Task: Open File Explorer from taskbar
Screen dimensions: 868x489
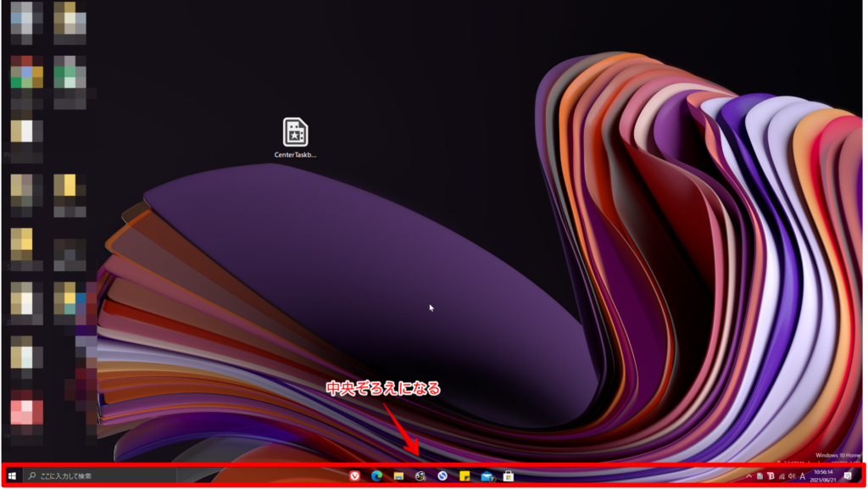Action: 398,475
